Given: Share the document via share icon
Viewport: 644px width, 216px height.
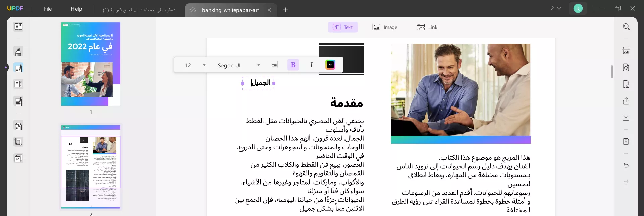Looking at the screenshot, I should 626,101.
